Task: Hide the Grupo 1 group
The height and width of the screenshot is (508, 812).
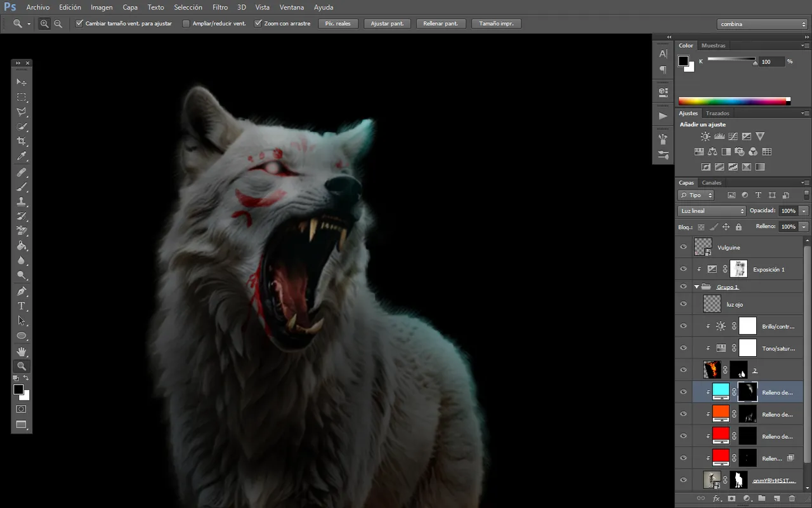Action: [683, 286]
